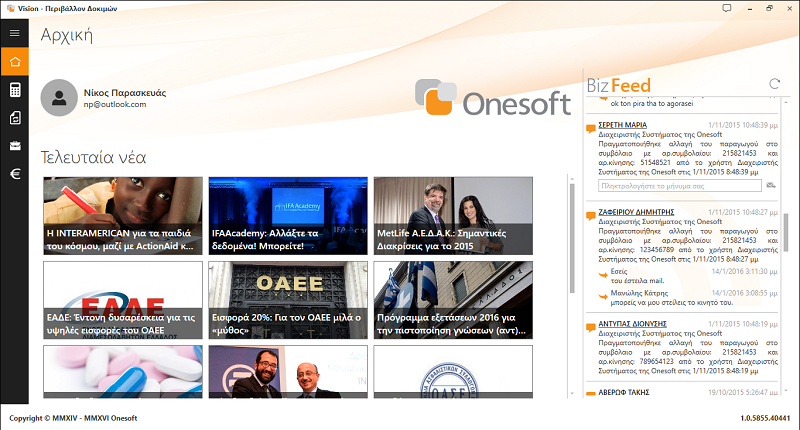Open the INTERAMERICAN ActionAid news tile
The height and width of the screenshot is (430, 800).
coord(120,216)
